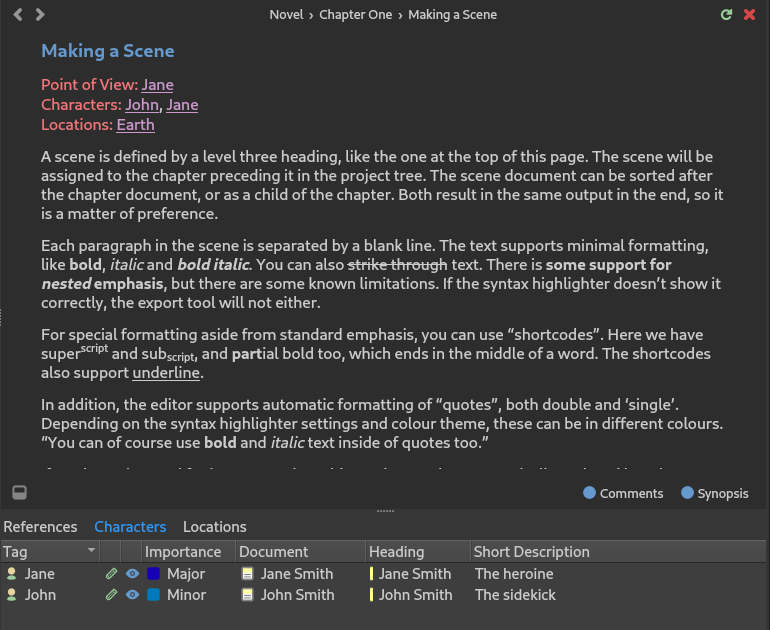Click the edit pencil icon for Jane
The image size is (770, 630).
111,574
